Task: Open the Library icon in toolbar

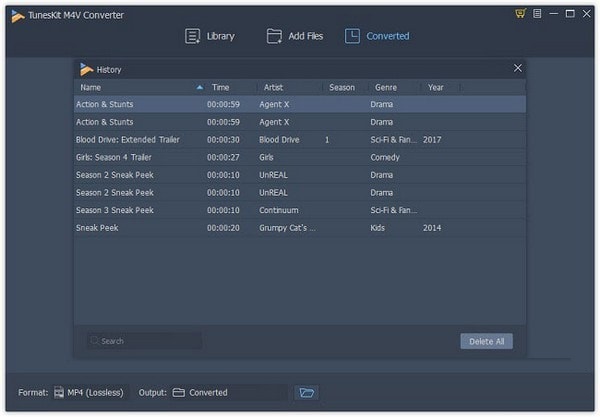Action: 192,36
